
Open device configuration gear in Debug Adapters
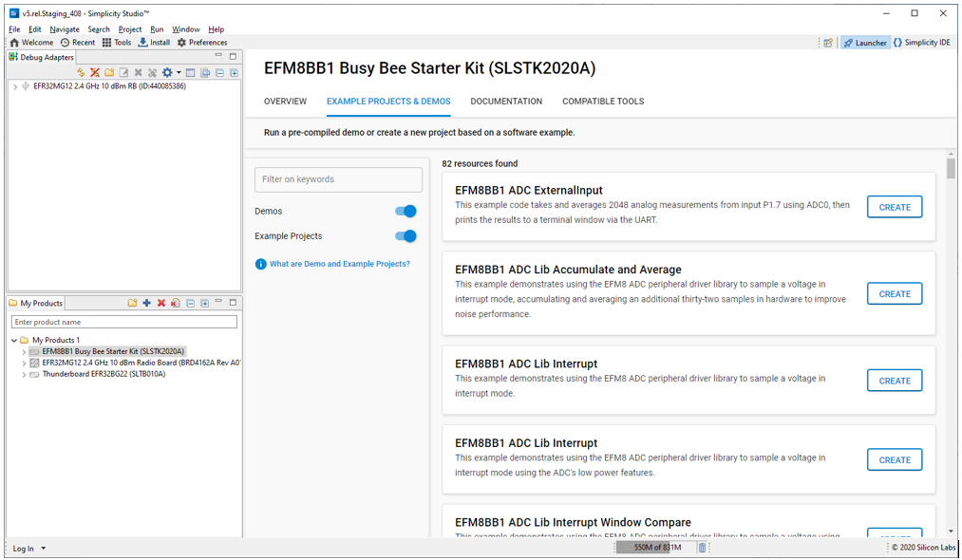click(x=167, y=72)
